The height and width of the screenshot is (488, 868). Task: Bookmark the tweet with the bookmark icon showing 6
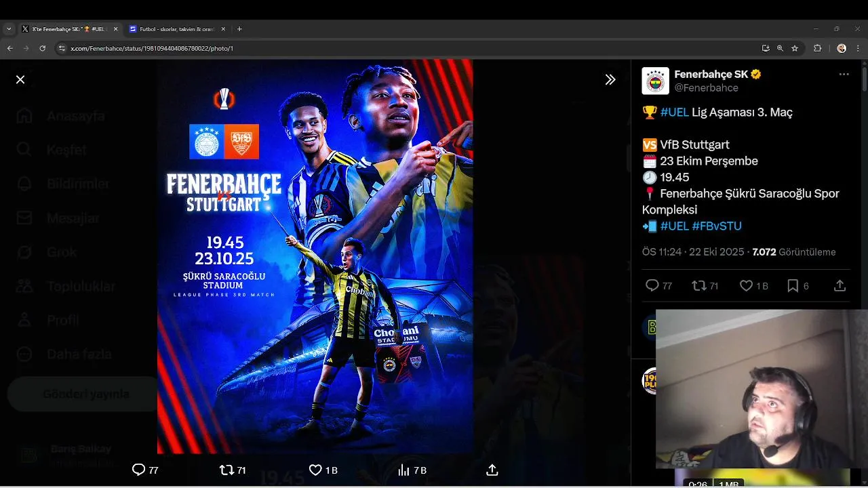(x=793, y=286)
